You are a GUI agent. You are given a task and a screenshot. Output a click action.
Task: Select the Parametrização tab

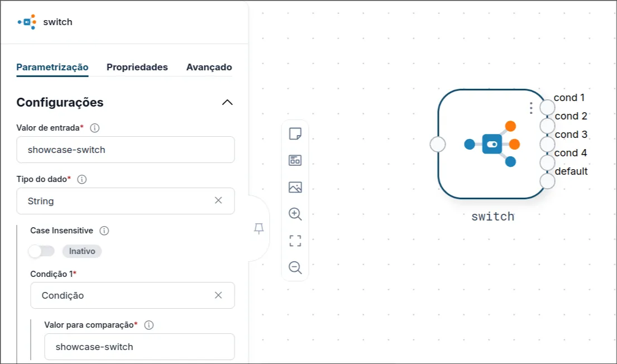pyautogui.click(x=52, y=68)
